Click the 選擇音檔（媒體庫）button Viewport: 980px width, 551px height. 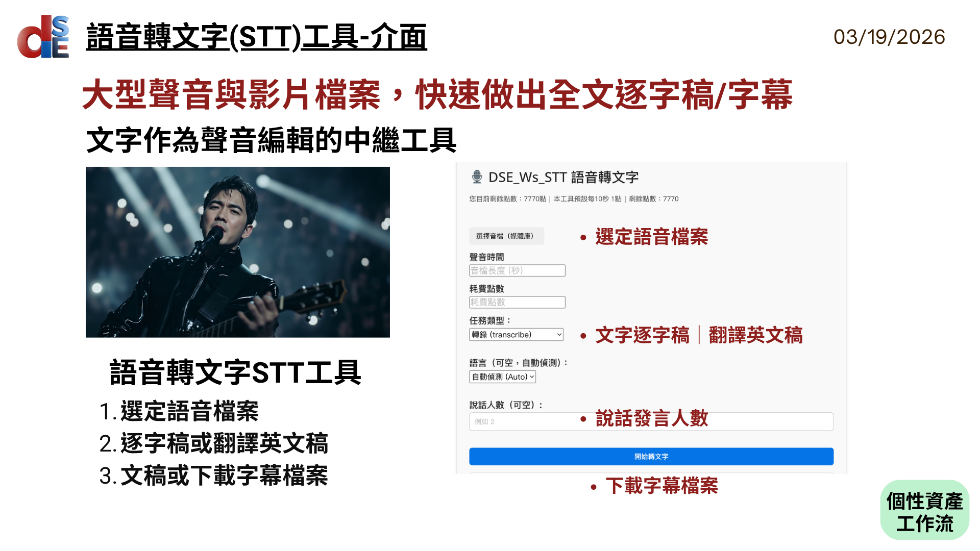506,236
